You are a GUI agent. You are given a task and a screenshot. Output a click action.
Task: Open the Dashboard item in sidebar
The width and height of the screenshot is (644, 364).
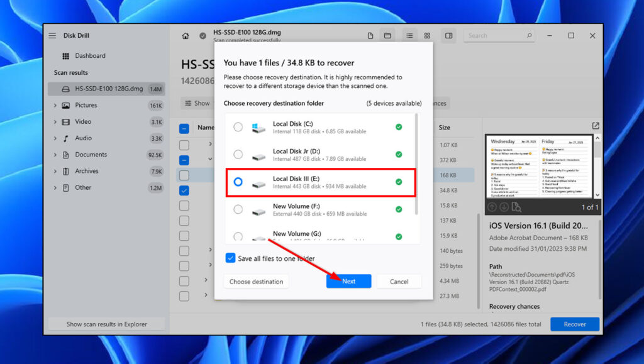coord(89,56)
